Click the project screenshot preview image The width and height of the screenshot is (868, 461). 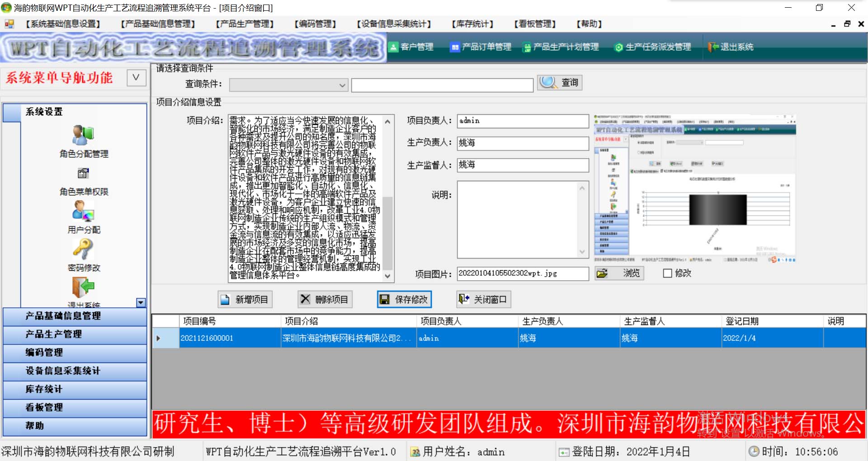tap(694, 188)
